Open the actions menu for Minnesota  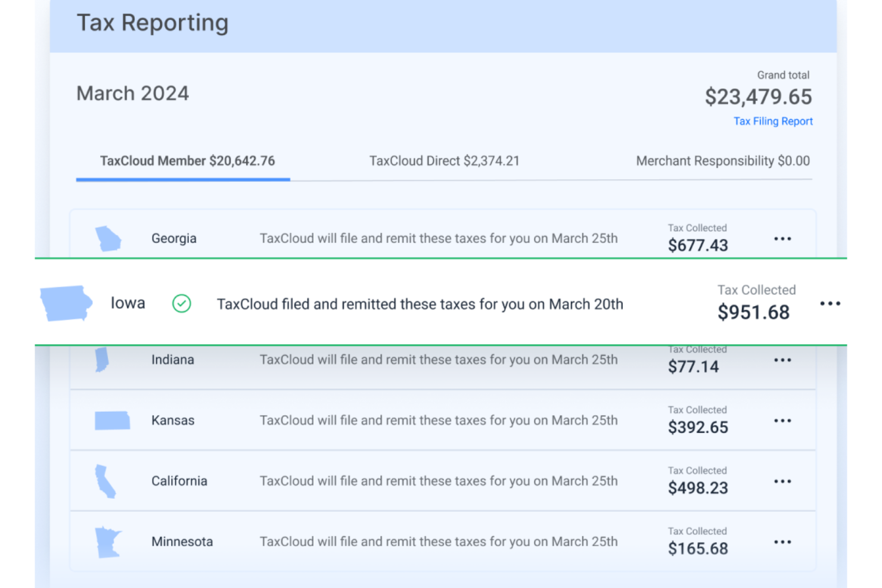tap(782, 542)
